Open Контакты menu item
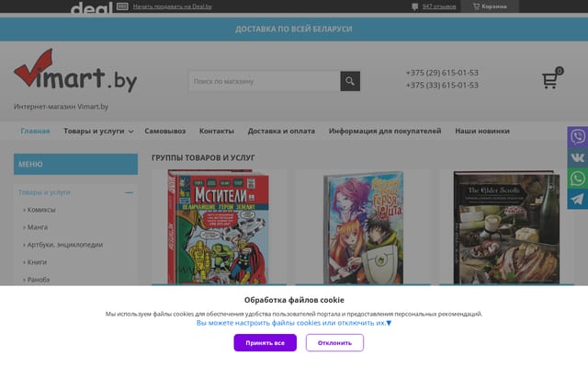The width and height of the screenshot is (588, 368). pos(217,131)
